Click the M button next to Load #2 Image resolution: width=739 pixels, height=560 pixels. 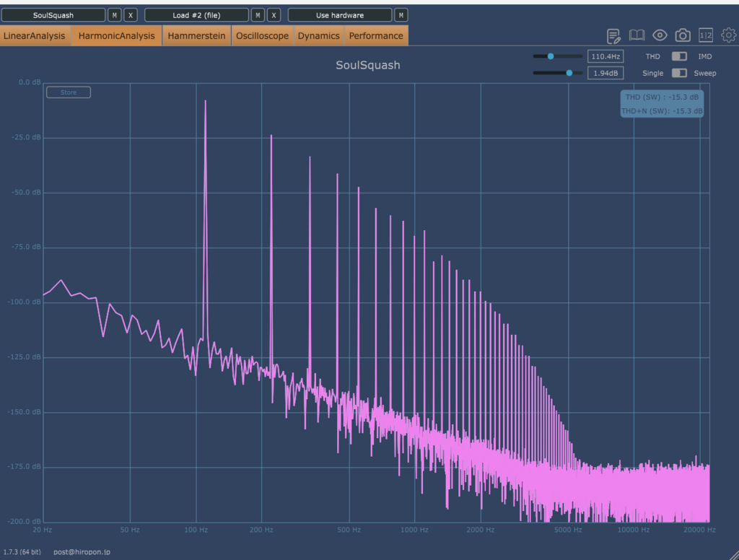[x=258, y=15]
